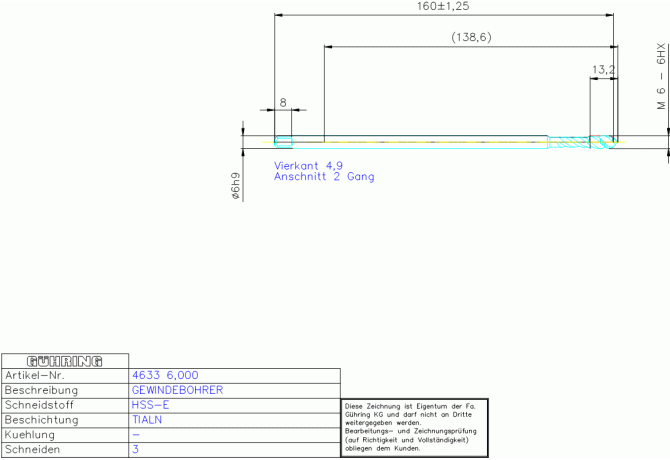Click the long shank of the tap

tap(430, 139)
